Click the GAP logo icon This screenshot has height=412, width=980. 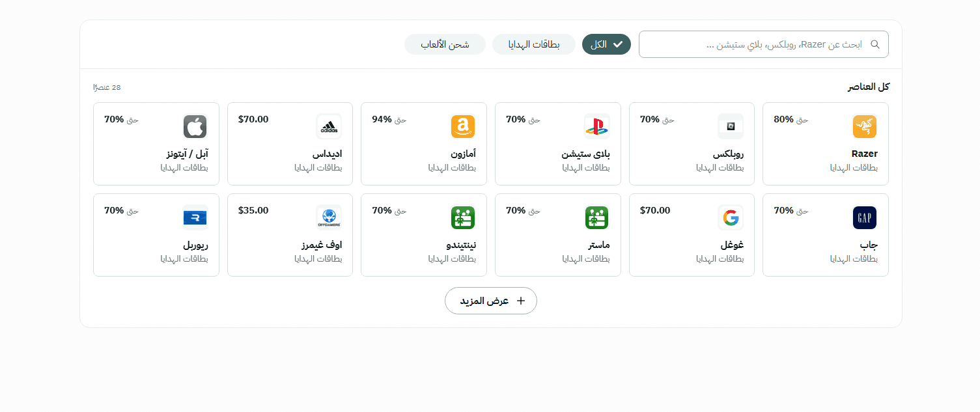tap(865, 217)
